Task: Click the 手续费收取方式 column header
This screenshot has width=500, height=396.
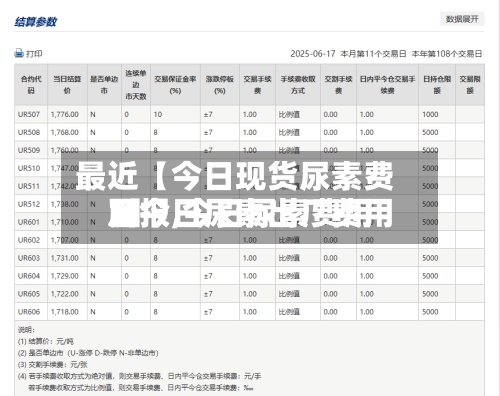Action: click(298, 85)
